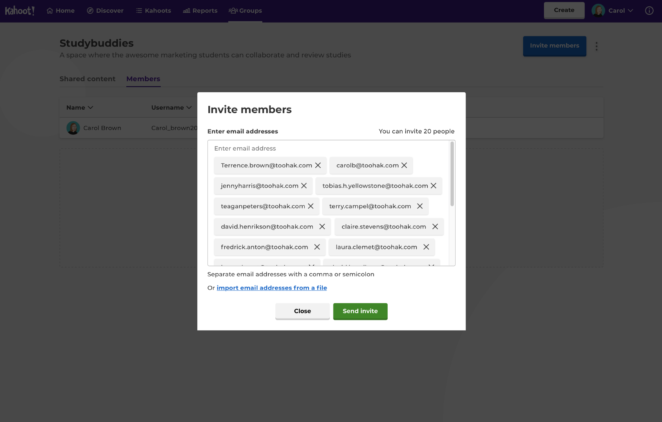Open the Carol profile dropdown

pos(613,10)
